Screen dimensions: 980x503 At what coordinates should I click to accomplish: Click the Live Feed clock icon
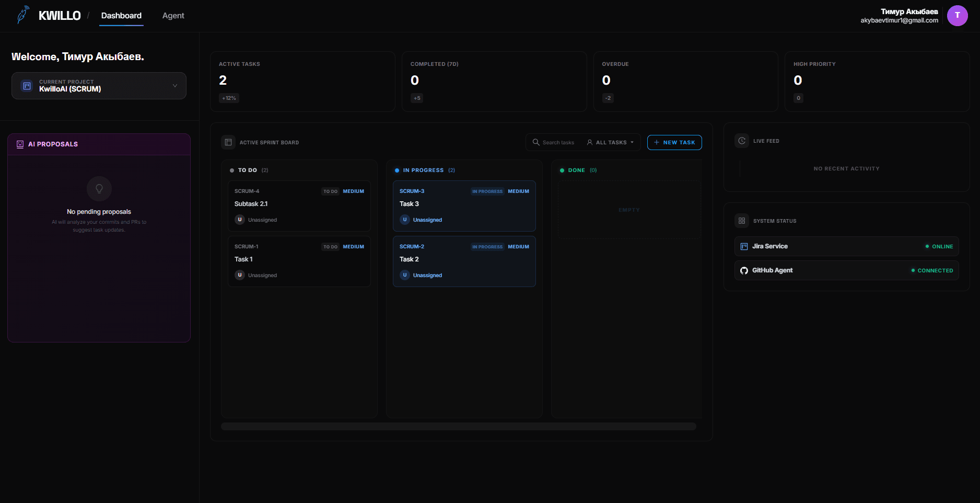[741, 140]
